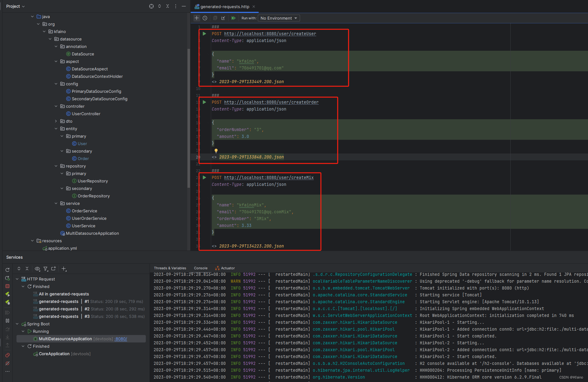Select the DataSource annotation file

coord(80,54)
